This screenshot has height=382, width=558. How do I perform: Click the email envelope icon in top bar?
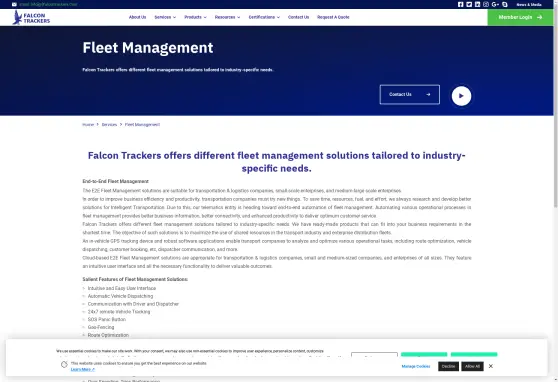pos(14,4)
